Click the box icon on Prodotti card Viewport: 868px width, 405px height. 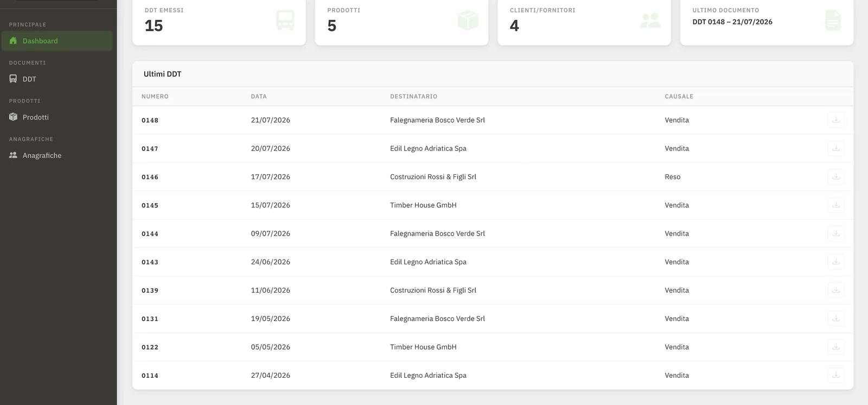click(468, 21)
